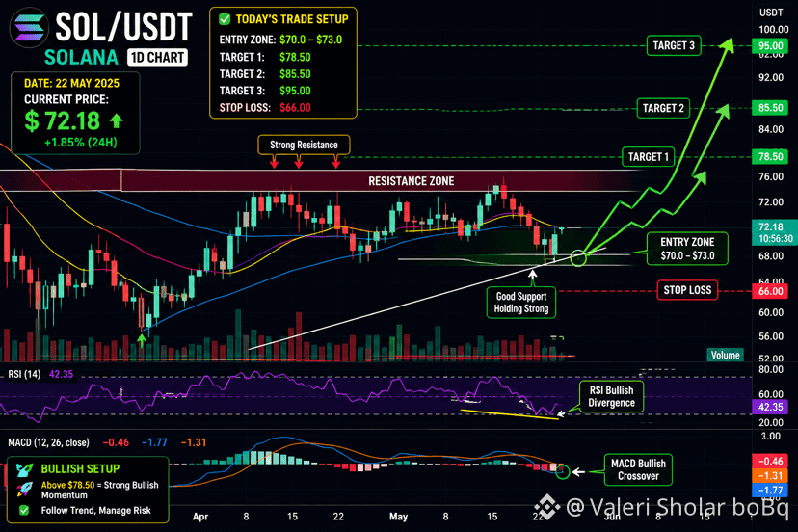Click the green check beside Follow Trend
Viewport: 798px width, 532px height.
click(x=24, y=510)
